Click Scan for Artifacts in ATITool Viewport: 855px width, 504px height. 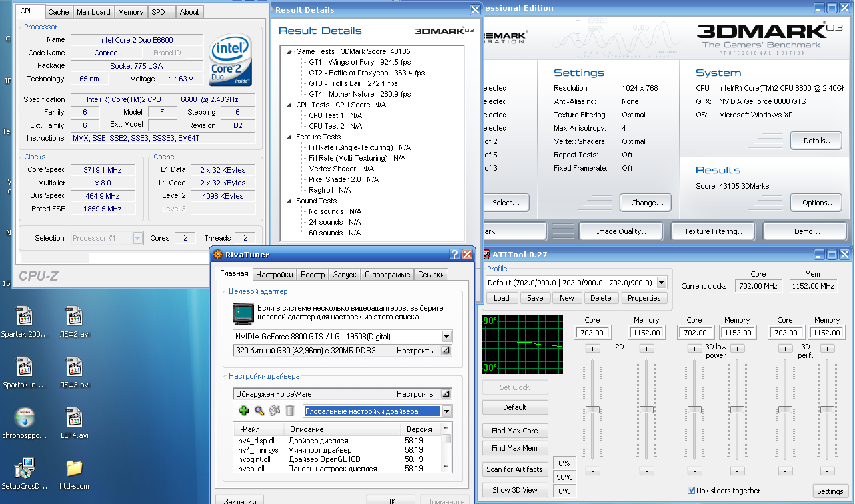(515, 469)
